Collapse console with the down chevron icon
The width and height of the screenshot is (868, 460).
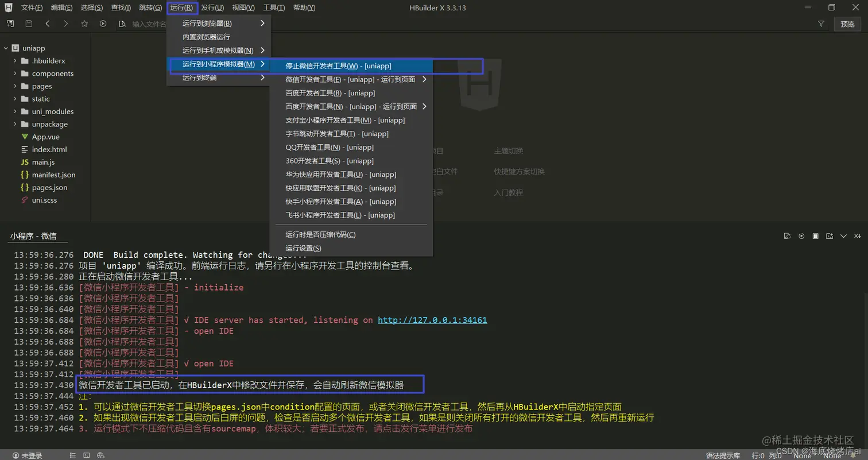pyautogui.click(x=843, y=236)
